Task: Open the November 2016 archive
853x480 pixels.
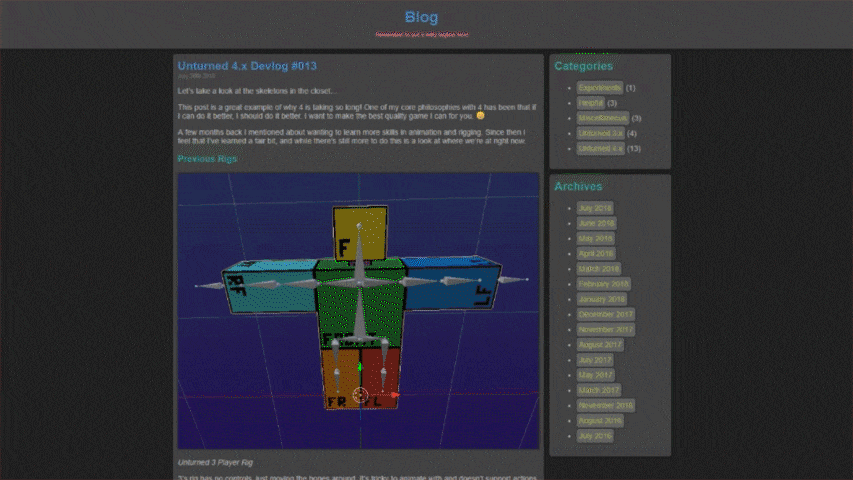Action: (605, 405)
